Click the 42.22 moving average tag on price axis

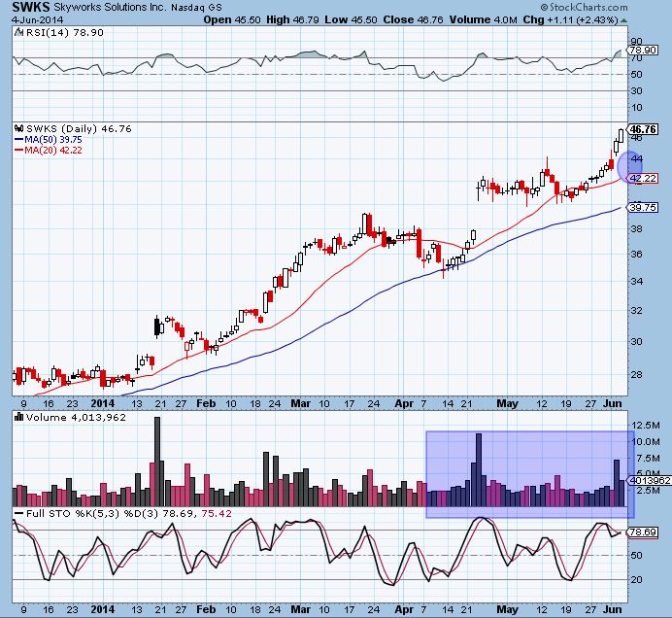tap(643, 178)
